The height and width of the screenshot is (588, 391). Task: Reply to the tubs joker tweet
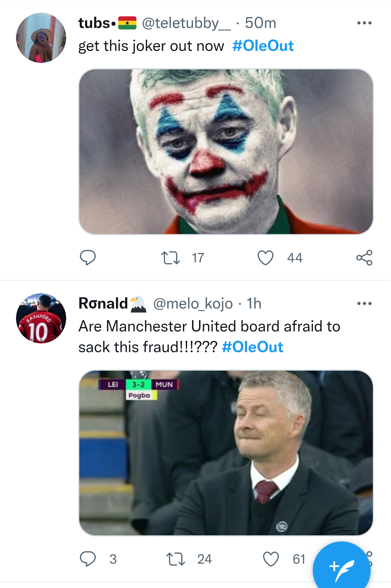(x=88, y=258)
